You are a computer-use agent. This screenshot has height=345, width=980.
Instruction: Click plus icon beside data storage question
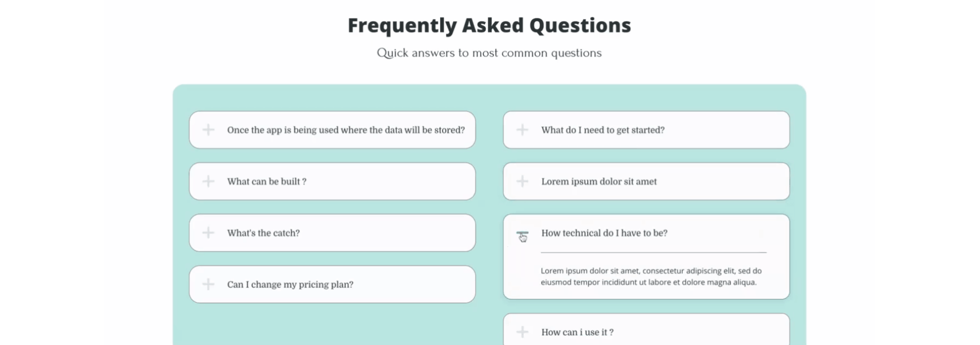point(208,130)
